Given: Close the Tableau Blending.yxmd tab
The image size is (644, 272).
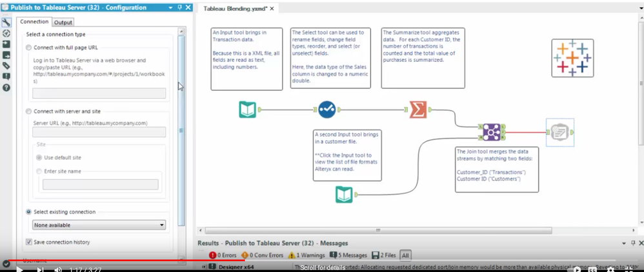Looking at the screenshot, I should tap(272, 8).
